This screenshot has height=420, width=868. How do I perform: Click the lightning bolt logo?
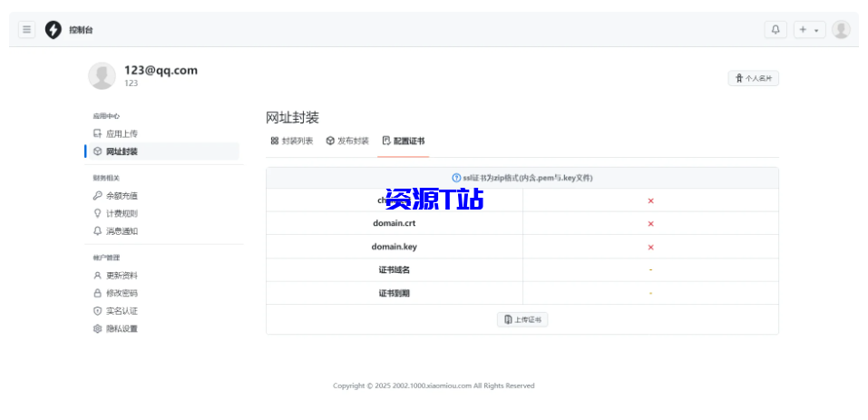coord(54,29)
